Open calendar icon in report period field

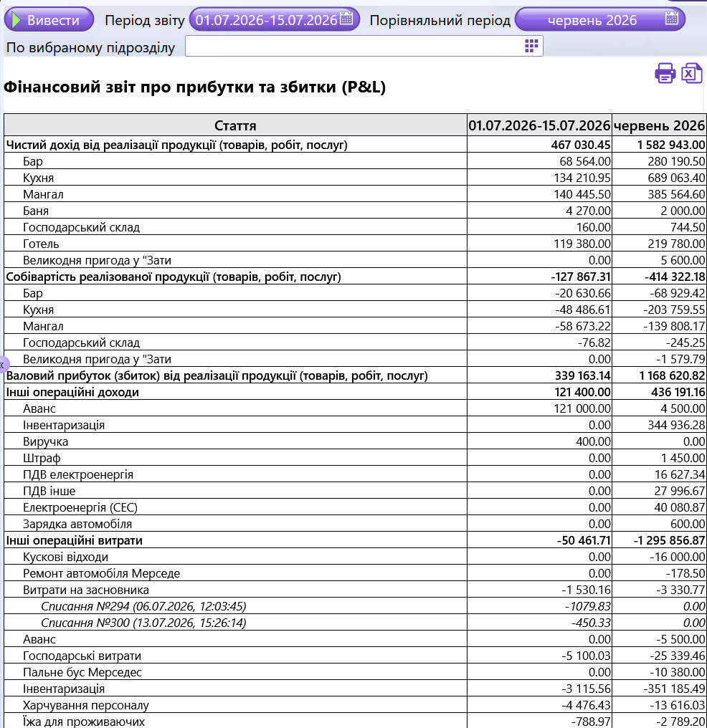346,19
